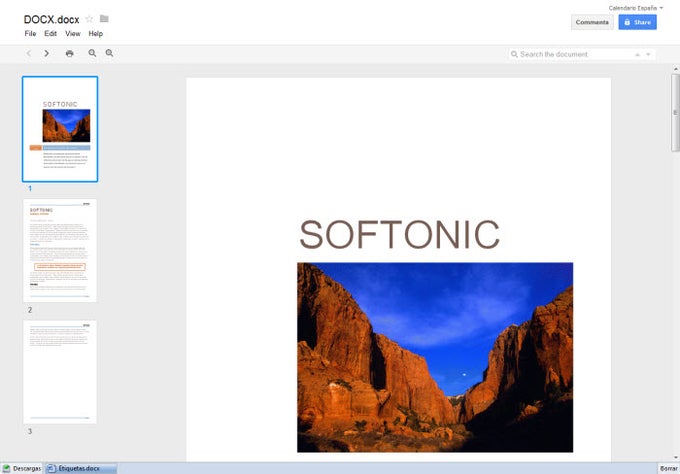Click the second magnifier zoom icon
Viewport: 680px width, 474px height.
109,53
